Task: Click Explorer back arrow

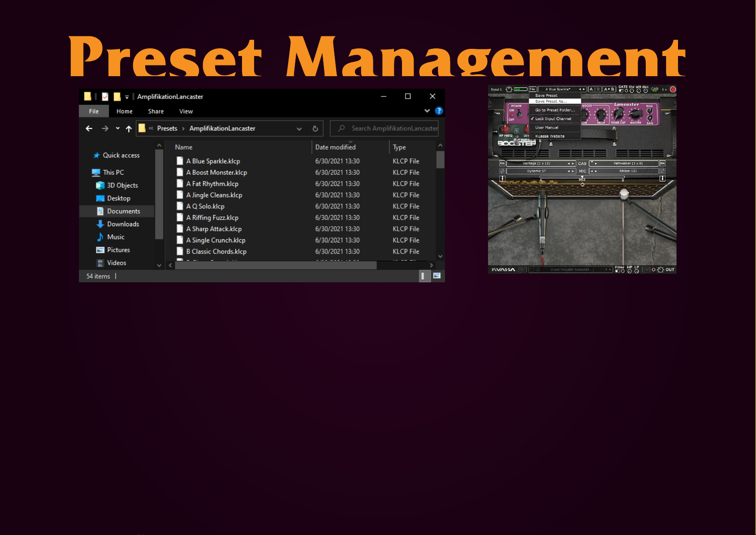Action: click(89, 129)
